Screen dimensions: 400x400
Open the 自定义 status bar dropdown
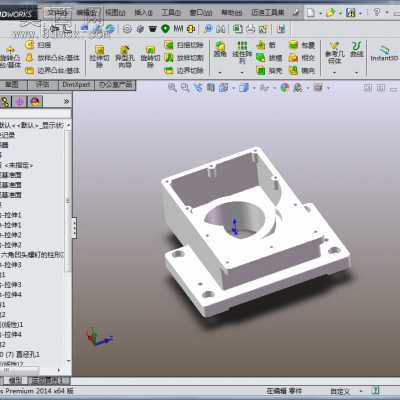(x=361, y=391)
